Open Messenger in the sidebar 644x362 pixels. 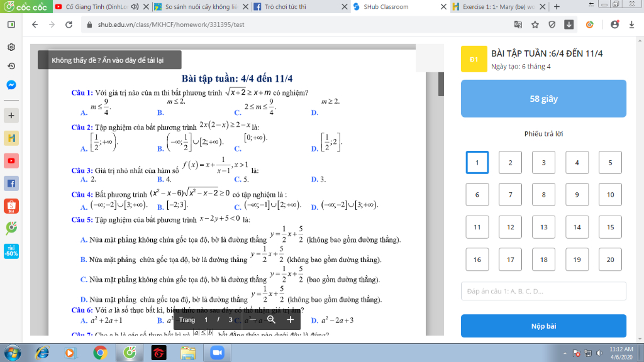click(x=11, y=85)
